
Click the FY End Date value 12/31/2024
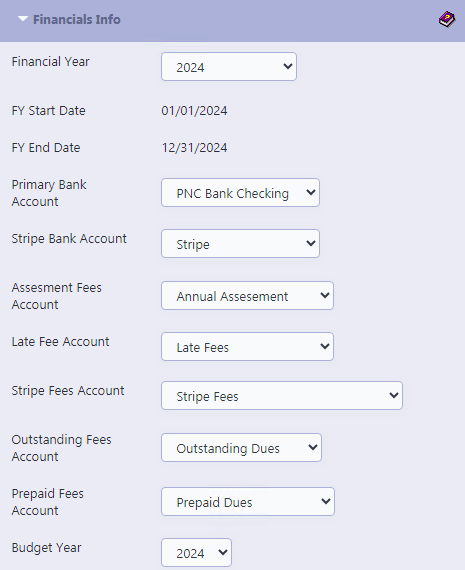[x=195, y=148]
